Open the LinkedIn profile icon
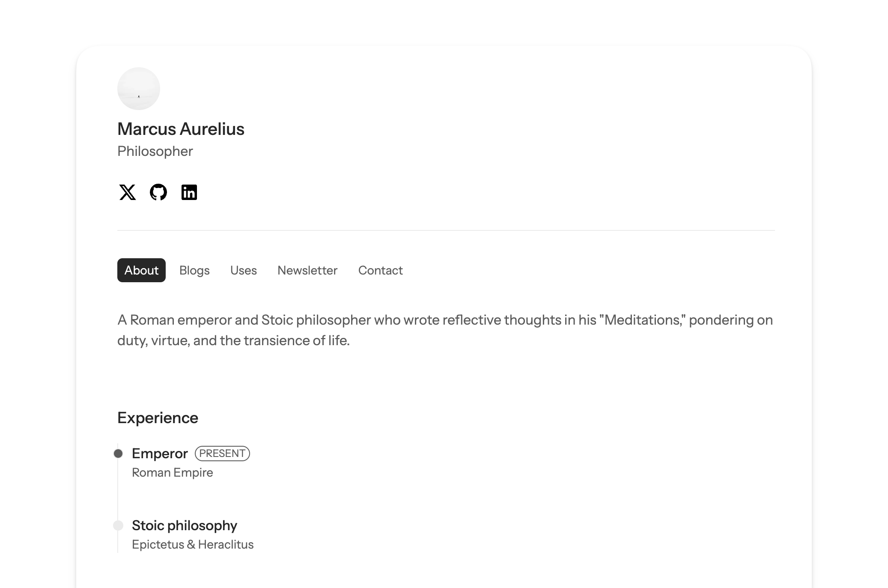 pyautogui.click(x=189, y=192)
